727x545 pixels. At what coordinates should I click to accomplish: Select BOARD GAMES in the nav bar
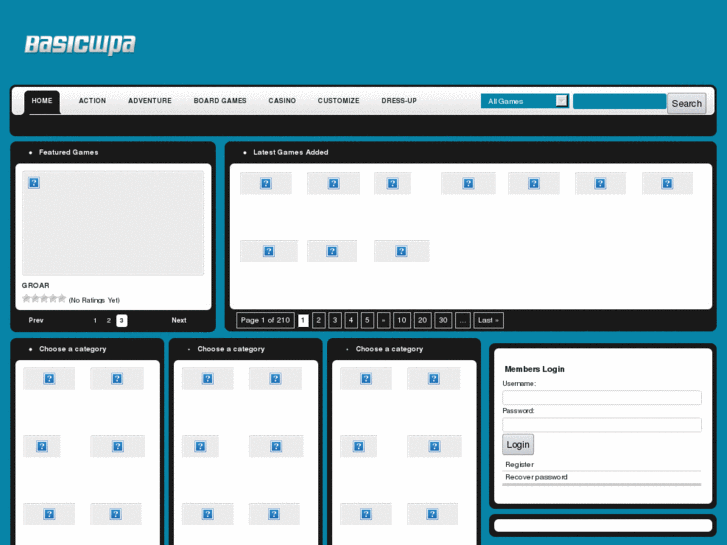pos(220,101)
